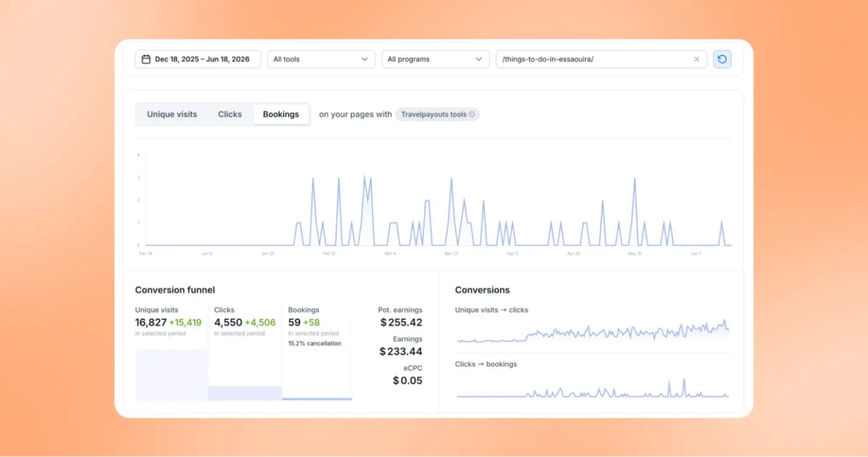The height and width of the screenshot is (457, 868).
Task: Click the +58 bookings change value
Action: click(311, 322)
